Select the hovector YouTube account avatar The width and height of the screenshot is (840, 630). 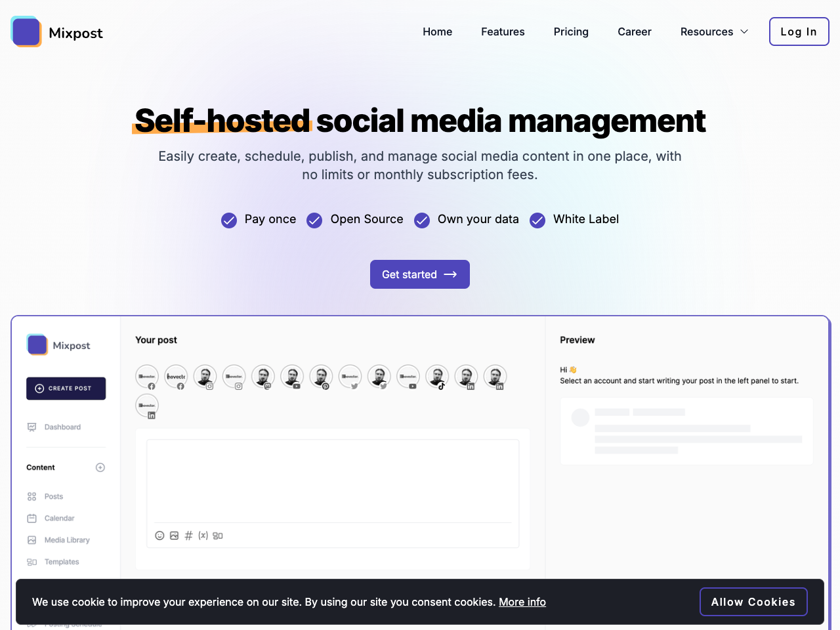pos(408,377)
